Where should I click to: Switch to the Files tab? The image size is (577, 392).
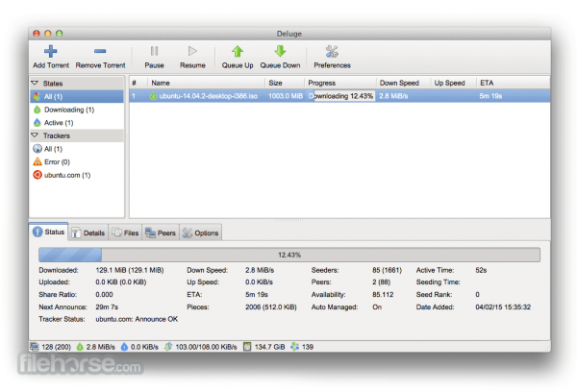coord(125,233)
